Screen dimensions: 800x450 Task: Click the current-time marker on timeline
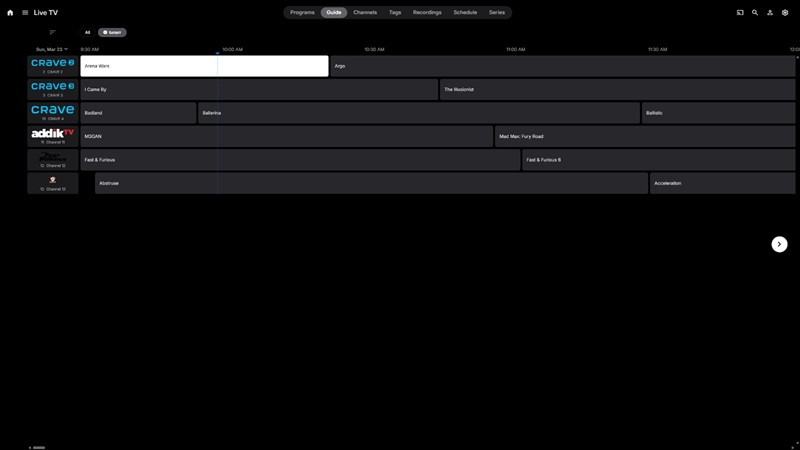pyautogui.click(x=217, y=53)
